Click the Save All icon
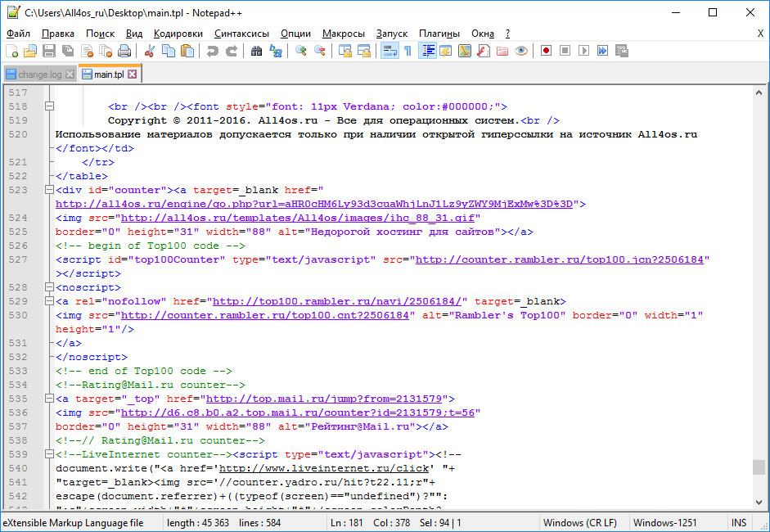The image size is (770, 532). [68, 51]
